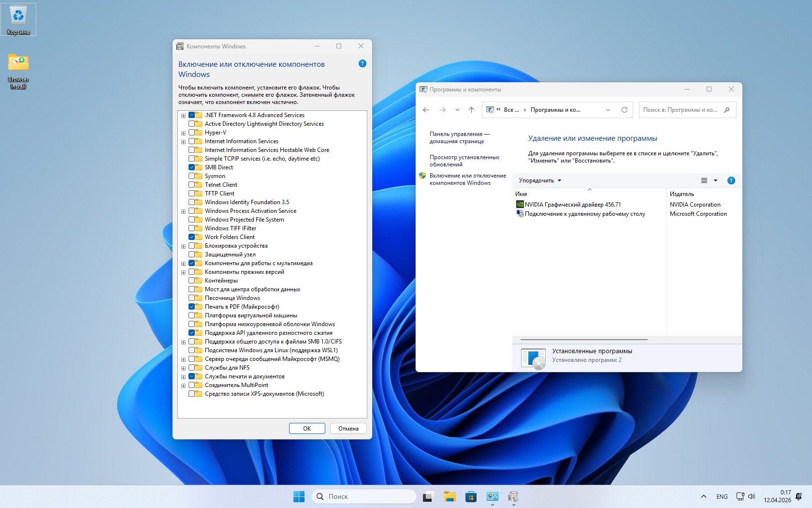Open the Упорядочить menu
This screenshot has width=812, height=508.
[539, 180]
